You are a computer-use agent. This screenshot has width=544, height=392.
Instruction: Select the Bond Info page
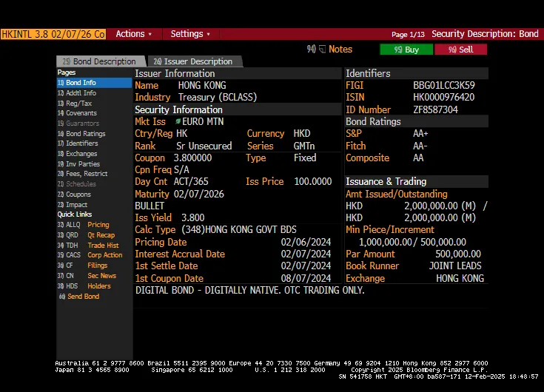(x=94, y=83)
